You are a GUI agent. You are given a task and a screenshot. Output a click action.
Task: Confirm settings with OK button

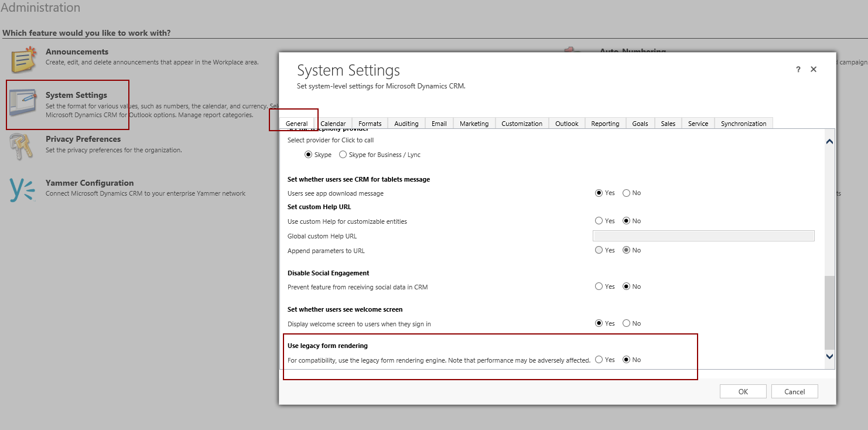tap(743, 391)
